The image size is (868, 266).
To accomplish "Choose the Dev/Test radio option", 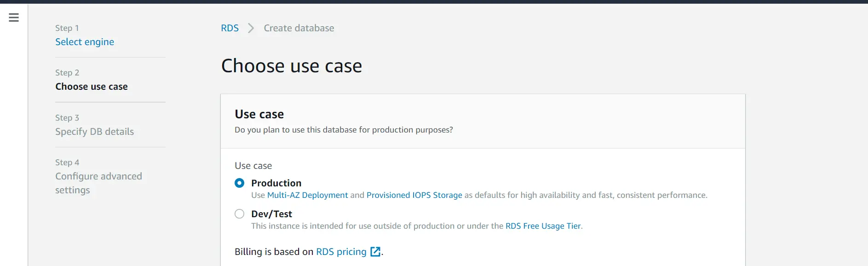I will pos(239,214).
